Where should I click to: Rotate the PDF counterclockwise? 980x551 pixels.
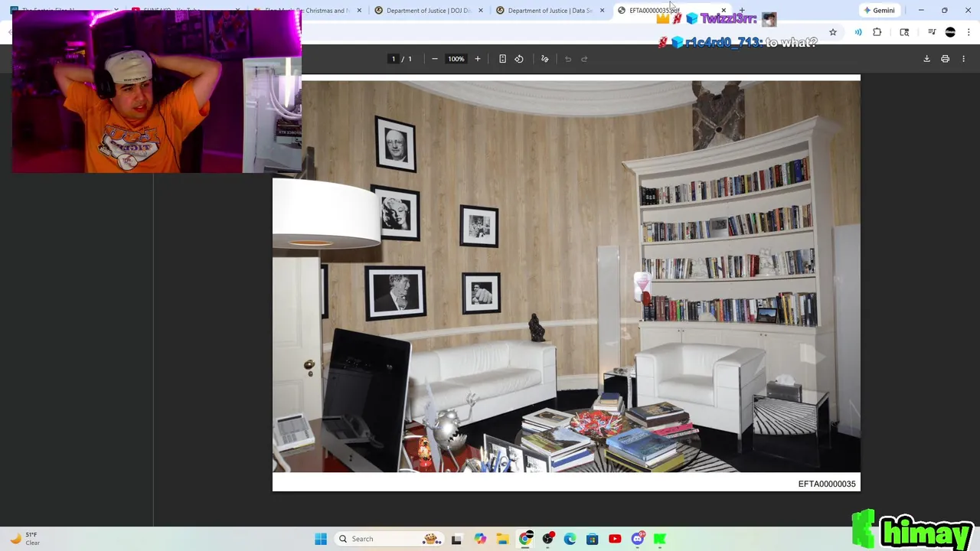[519, 59]
